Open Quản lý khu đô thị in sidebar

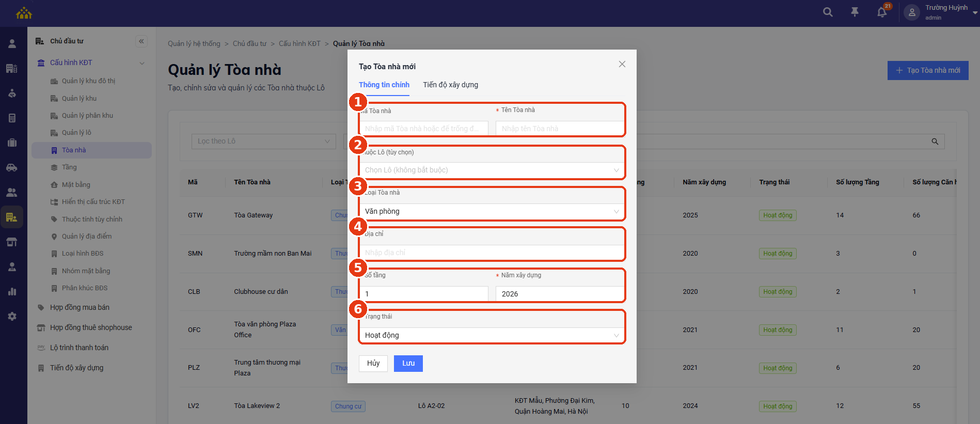tap(88, 81)
